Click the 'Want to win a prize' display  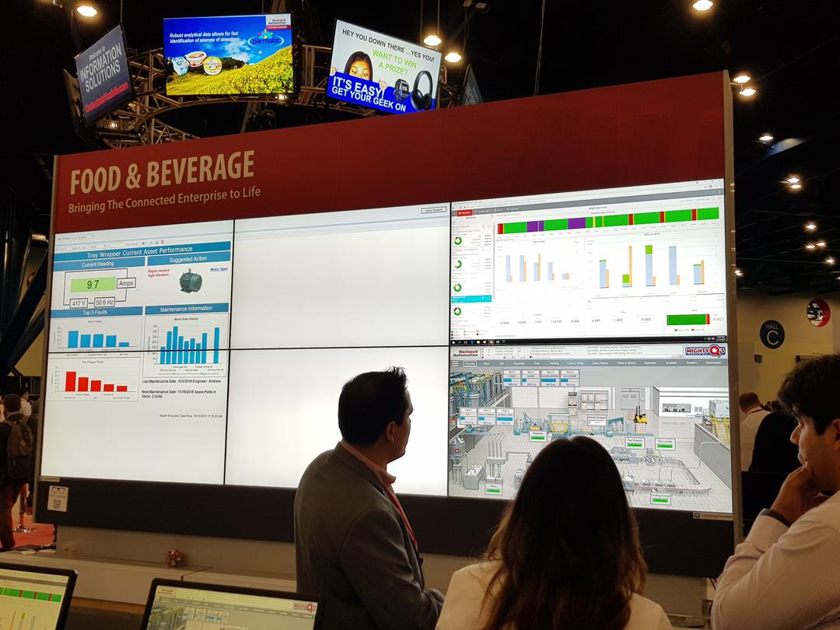(x=384, y=68)
